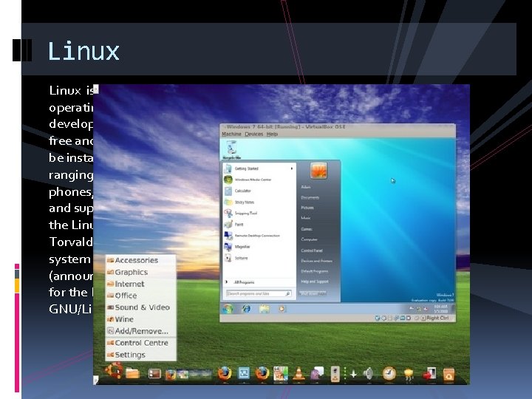
Task: Open Default Programs from the Start menu
Action: click(314, 271)
